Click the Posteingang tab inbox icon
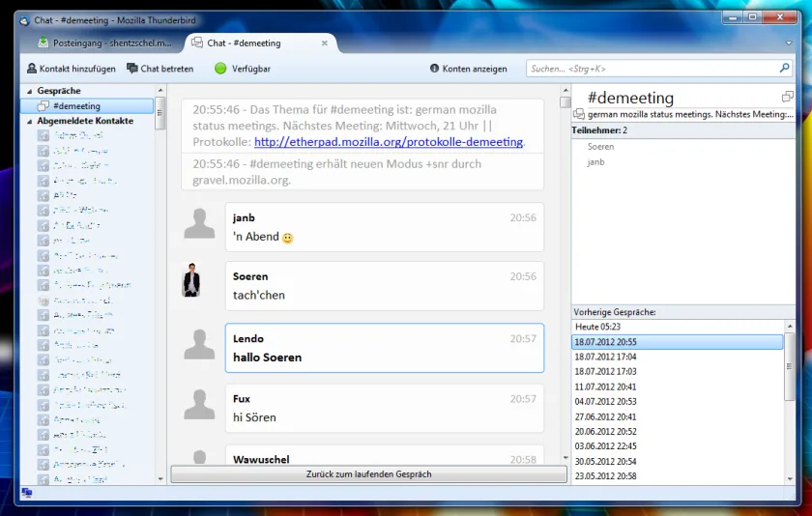This screenshot has height=516, width=812. [x=43, y=43]
